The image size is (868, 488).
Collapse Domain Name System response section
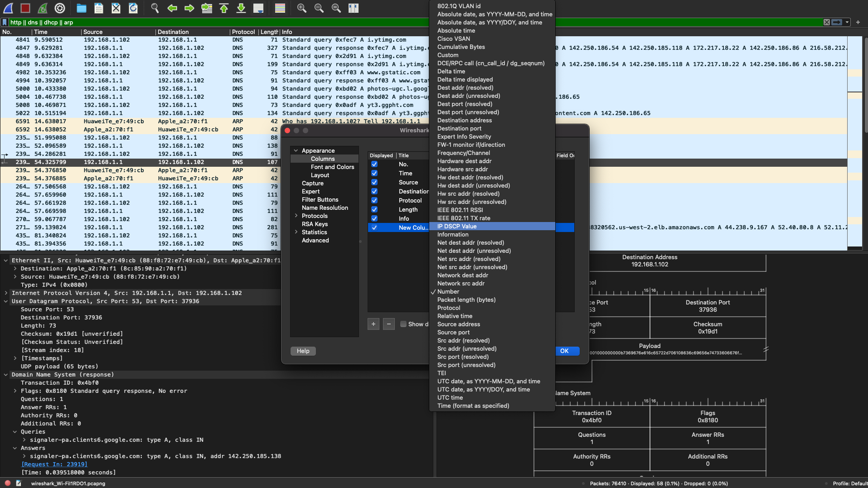pyautogui.click(x=6, y=375)
